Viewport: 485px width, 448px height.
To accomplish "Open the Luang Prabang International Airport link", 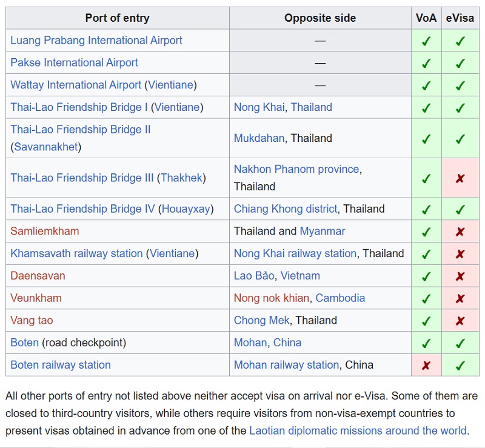I will coord(96,40).
